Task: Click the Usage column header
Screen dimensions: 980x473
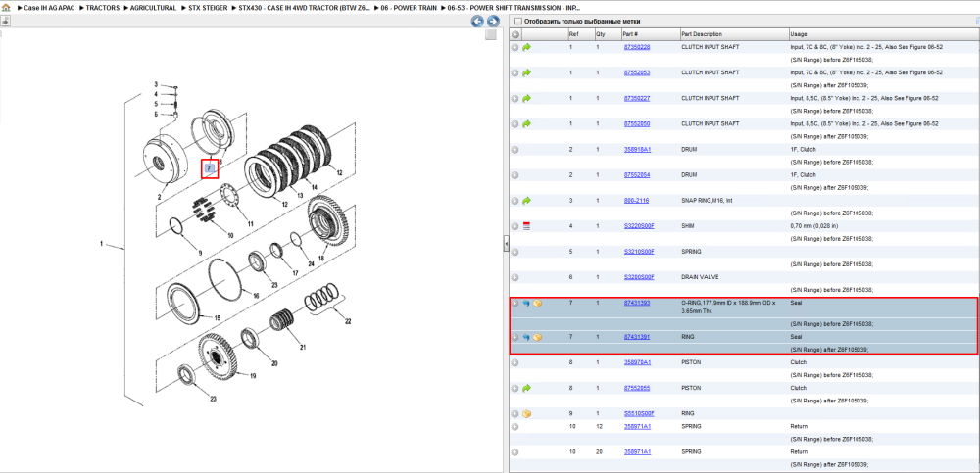Action: tap(883, 34)
